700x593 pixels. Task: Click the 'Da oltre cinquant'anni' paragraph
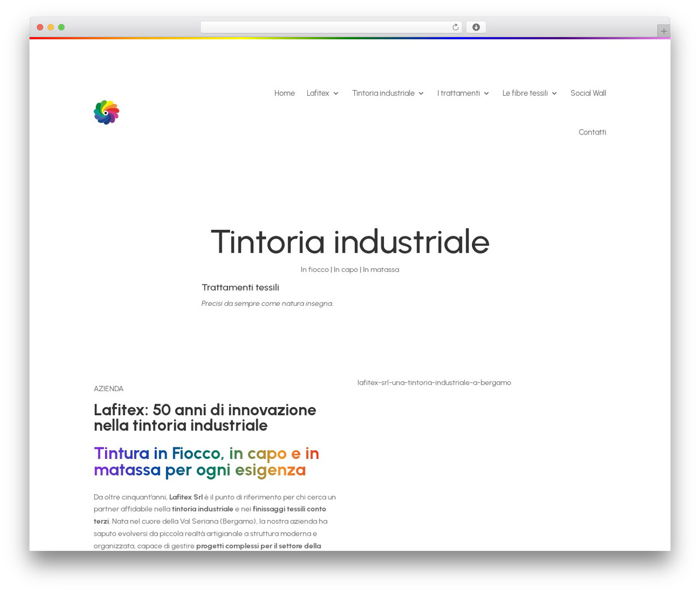[x=215, y=521]
